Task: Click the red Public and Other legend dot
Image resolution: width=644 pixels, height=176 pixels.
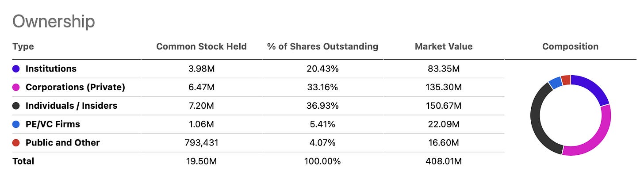Action: [16, 143]
